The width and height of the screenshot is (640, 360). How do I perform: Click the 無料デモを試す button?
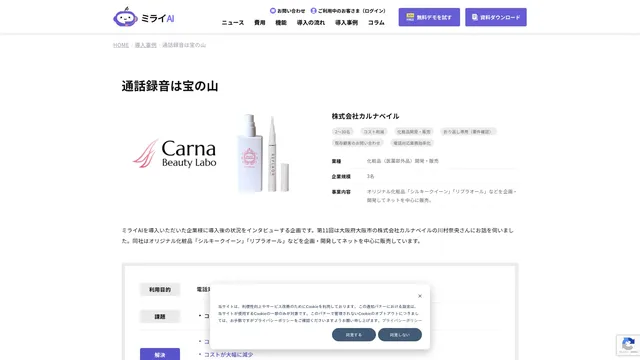tap(429, 17)
